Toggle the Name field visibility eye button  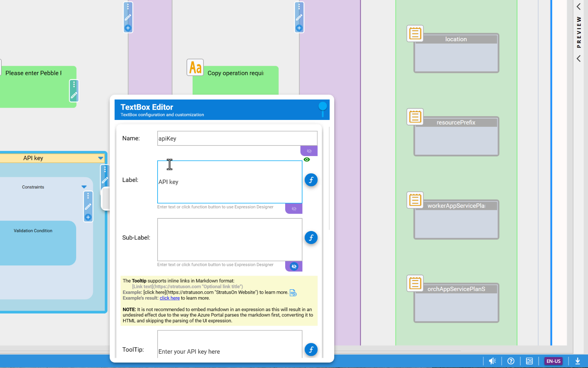tap(309, 151)
